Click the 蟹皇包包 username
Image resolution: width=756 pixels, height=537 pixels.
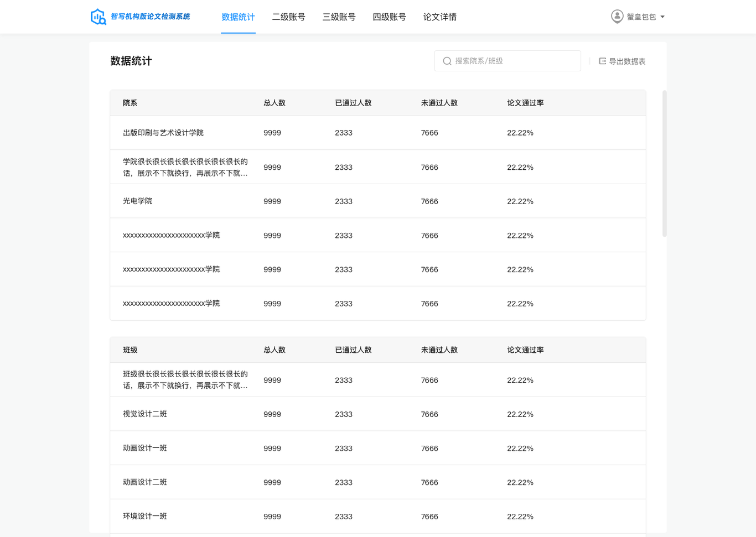point(641,17)
